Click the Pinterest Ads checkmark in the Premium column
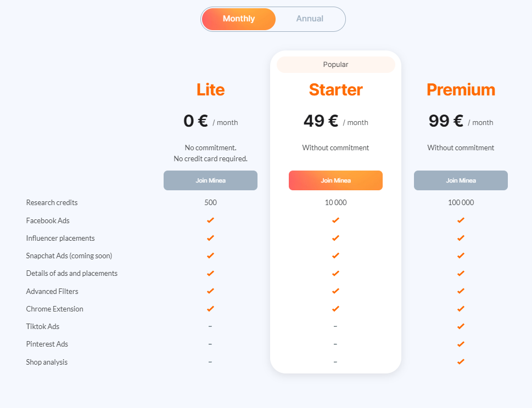Viewport: 532px width, 408px height. pyautogui.click(x=461, y=344)
